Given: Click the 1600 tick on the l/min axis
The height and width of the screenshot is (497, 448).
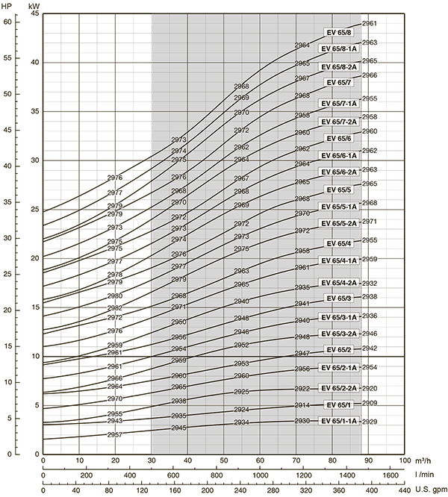Looking at the screenshot, I should [391, 475].
